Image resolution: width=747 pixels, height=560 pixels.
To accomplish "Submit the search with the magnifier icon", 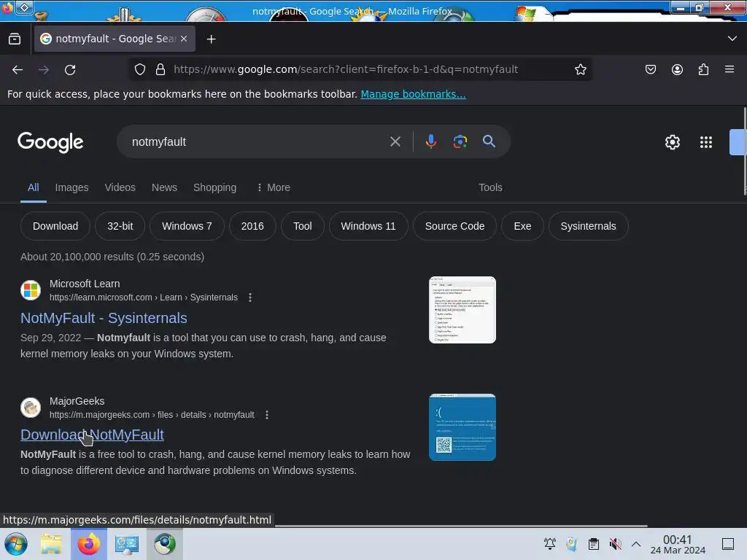I will coord(489,141).
